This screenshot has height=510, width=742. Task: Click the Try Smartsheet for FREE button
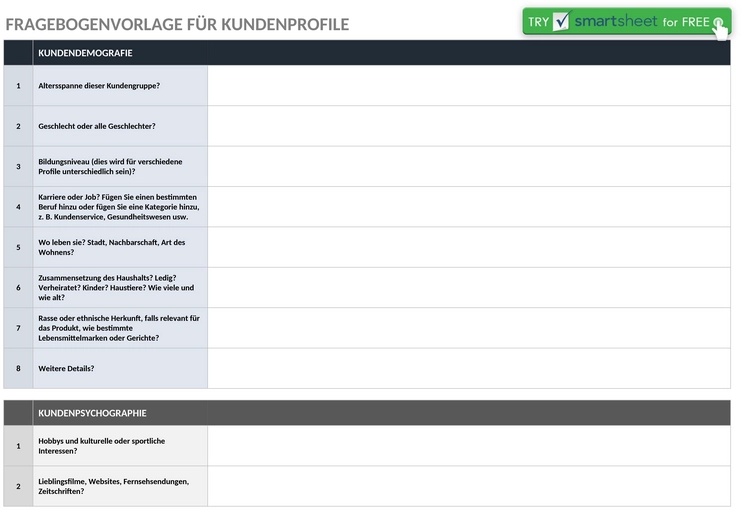click(x=627, y=21)
